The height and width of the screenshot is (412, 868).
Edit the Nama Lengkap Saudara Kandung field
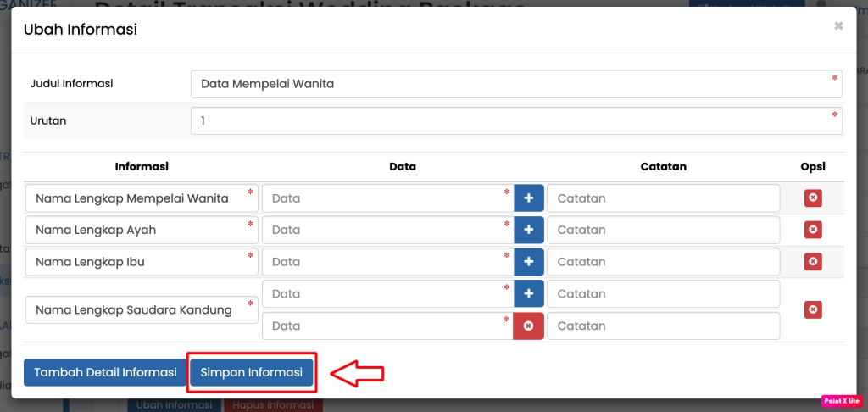[141, 310]
